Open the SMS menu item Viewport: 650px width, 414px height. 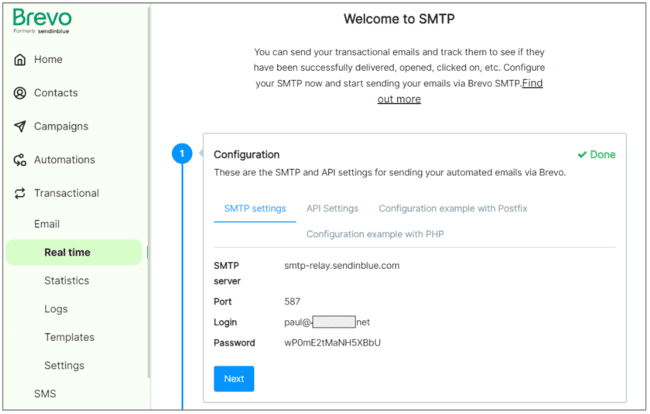coord(45,394)
